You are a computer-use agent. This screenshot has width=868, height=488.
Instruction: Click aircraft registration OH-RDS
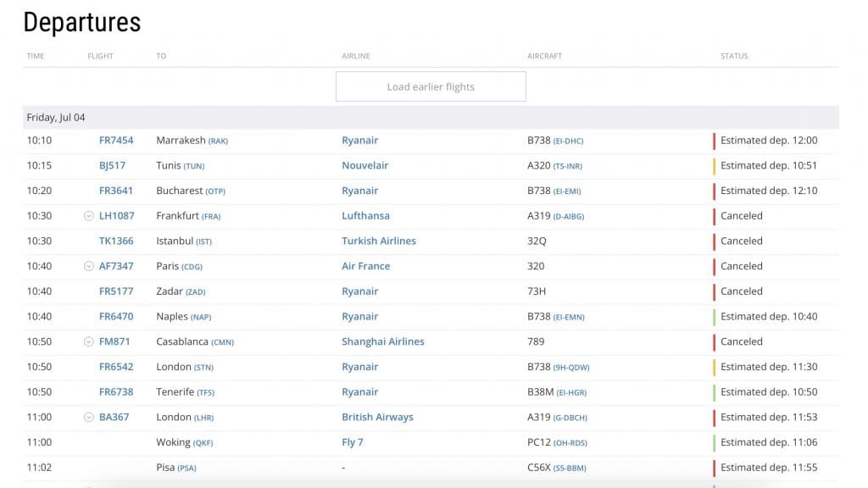tap(570, 443)
